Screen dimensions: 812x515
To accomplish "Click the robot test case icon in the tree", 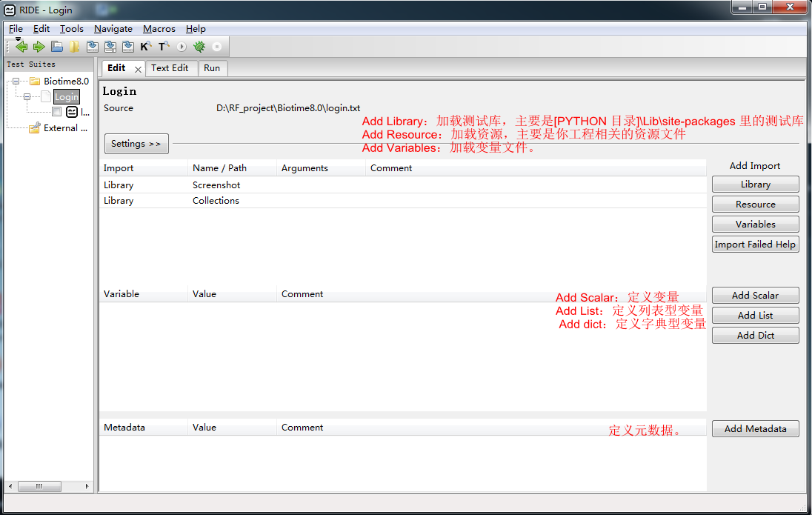I will tap(72, 112).
